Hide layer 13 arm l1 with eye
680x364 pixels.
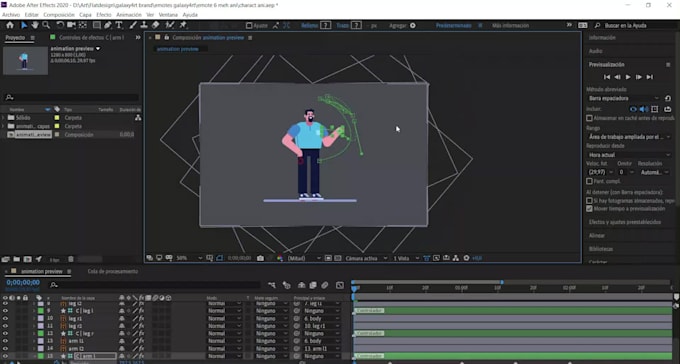coord(5,341)
